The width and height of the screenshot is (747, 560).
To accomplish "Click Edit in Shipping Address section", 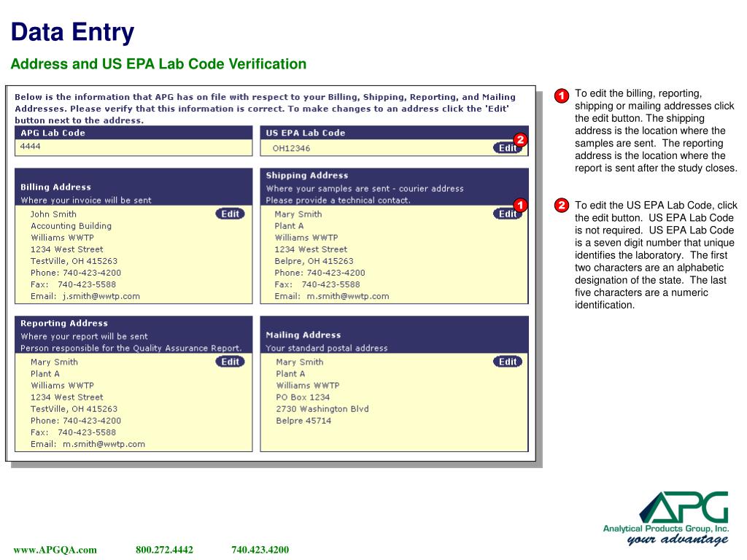I will pos(508,214).
